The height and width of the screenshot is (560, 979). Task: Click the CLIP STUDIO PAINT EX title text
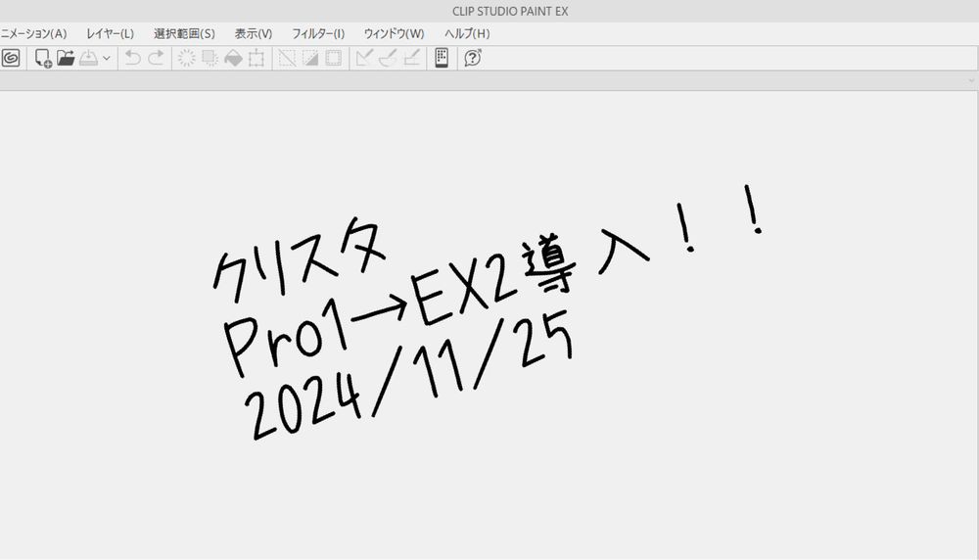(x=510, y=11)
